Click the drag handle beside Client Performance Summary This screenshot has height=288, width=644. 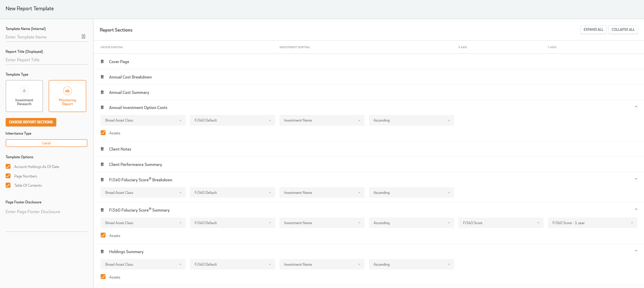pyautogui.click(x=102, y=164)
